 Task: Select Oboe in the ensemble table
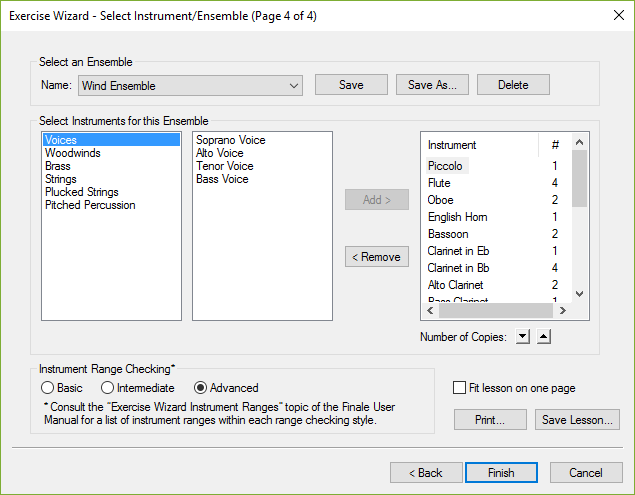440,200
